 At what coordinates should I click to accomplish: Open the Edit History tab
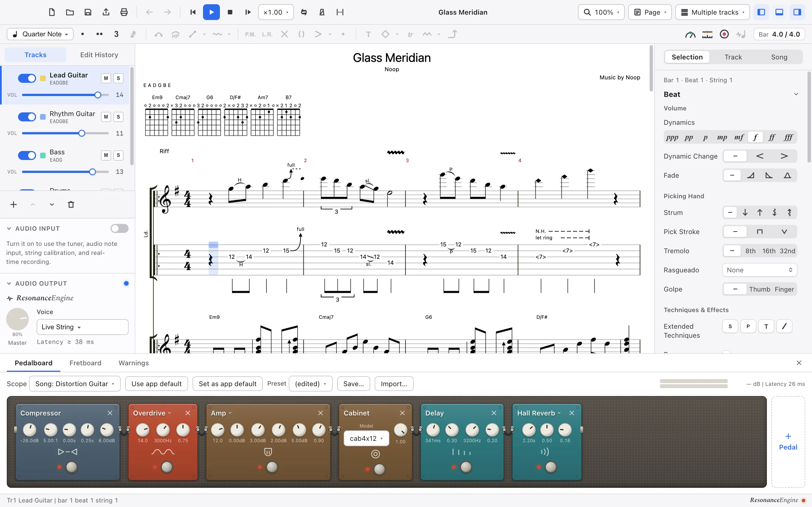(x=99, y=55)
